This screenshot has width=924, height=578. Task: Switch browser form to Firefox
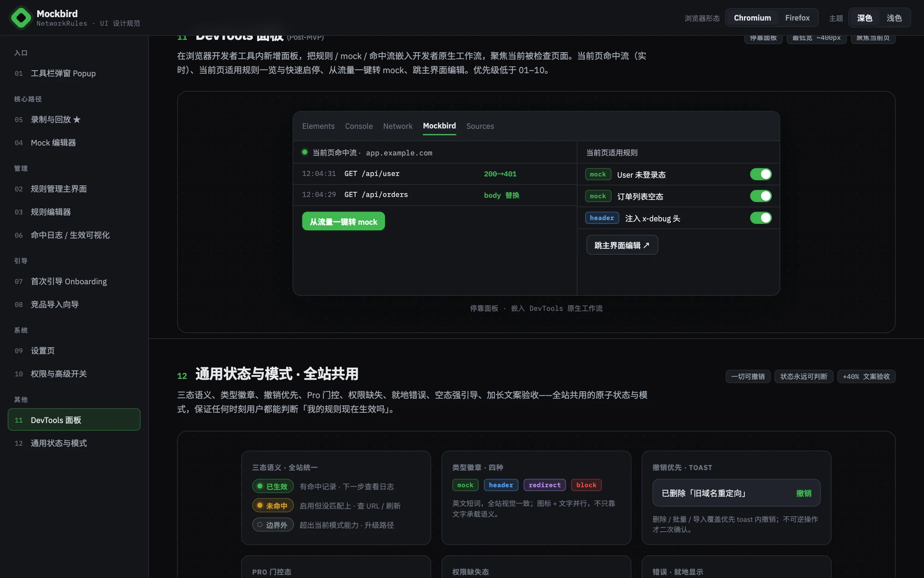coord(797,18)
